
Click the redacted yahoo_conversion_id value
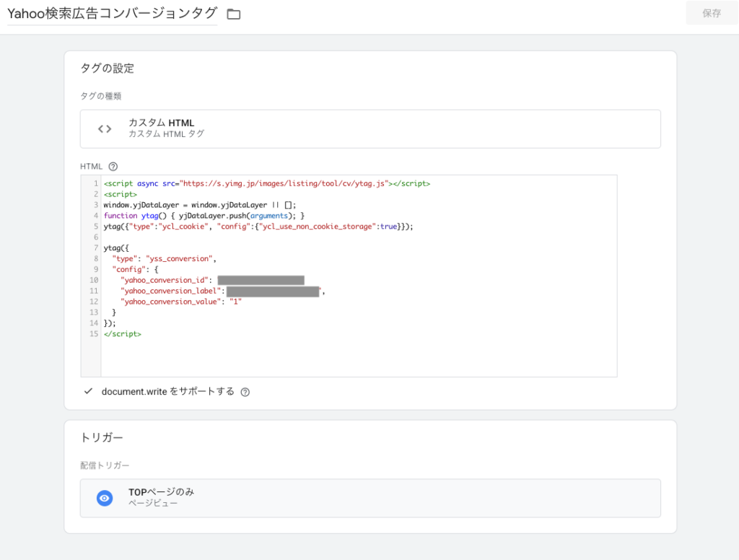click(261, 281)
